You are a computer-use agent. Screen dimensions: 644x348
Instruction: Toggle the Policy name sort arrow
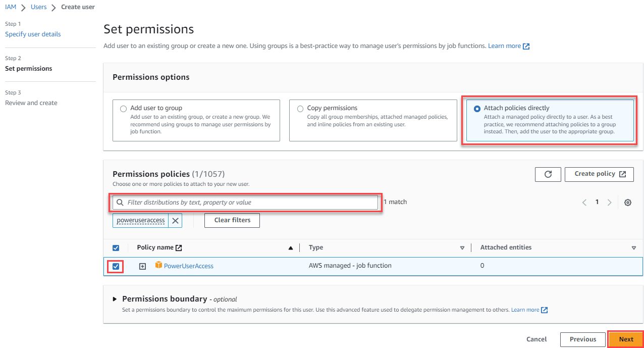point(290,247)
